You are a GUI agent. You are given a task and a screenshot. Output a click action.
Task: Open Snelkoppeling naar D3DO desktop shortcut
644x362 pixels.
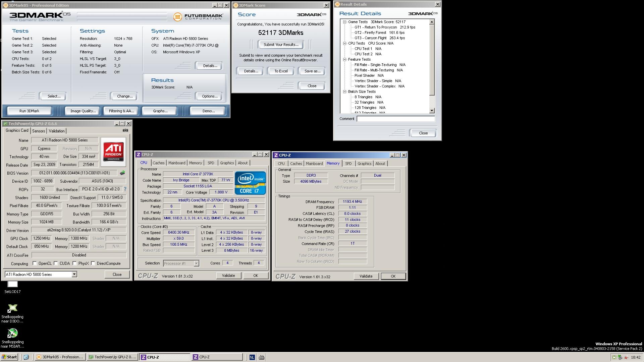point(12,313)
